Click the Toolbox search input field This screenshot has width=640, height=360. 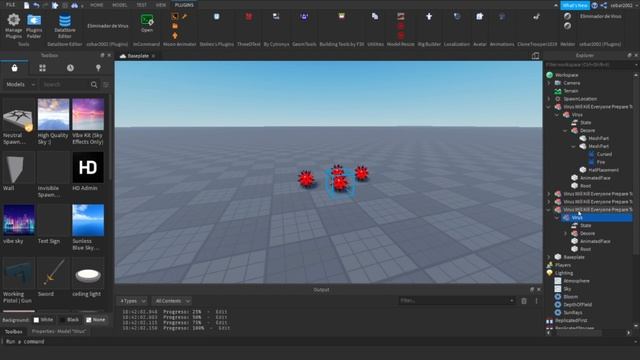(x=65, y=84)
